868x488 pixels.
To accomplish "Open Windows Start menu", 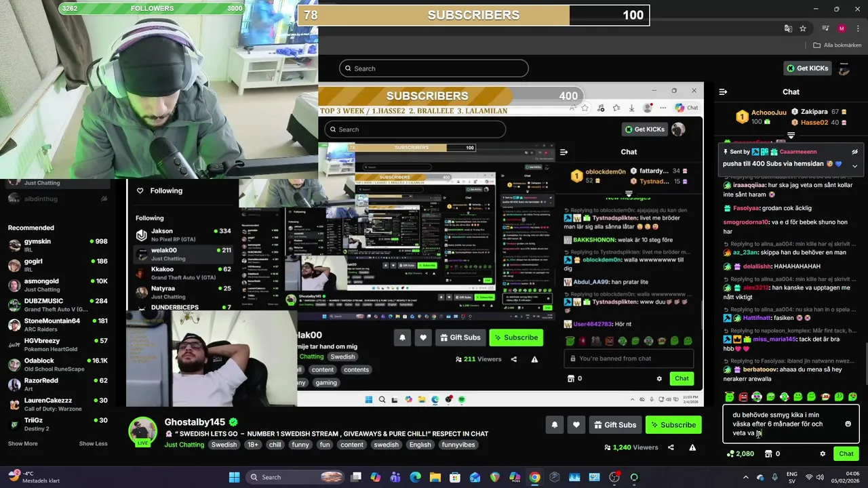I will coord(234,477).
